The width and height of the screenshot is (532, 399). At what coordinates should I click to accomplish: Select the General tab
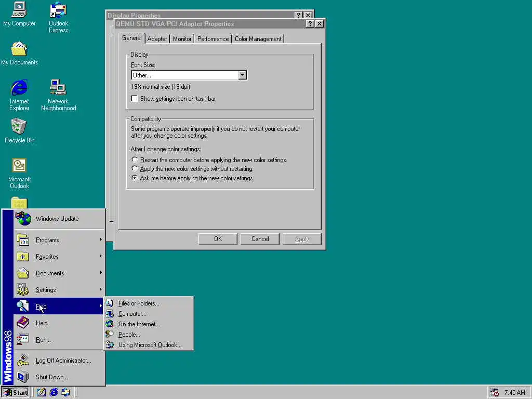[x=132, y=38]
